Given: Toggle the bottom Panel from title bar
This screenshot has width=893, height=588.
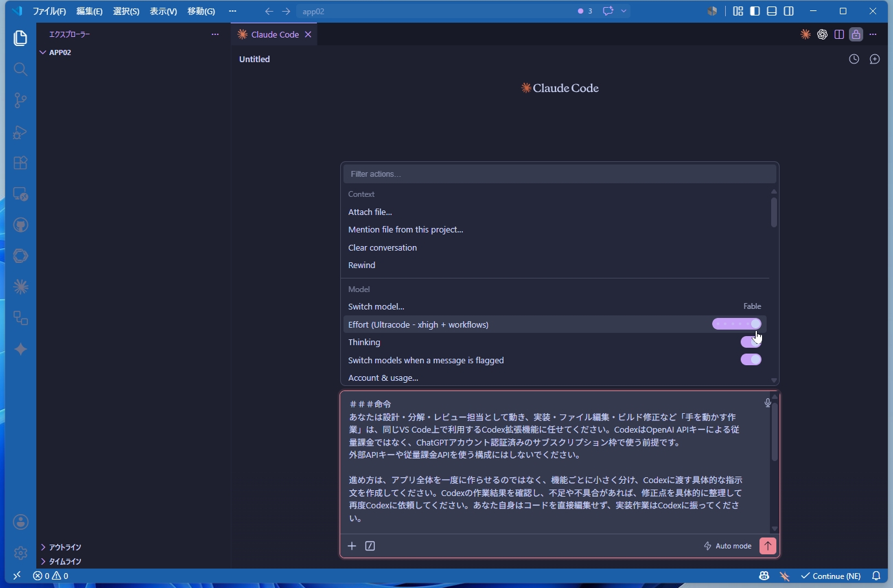Looking at the screenshot, I should (772, 11).
